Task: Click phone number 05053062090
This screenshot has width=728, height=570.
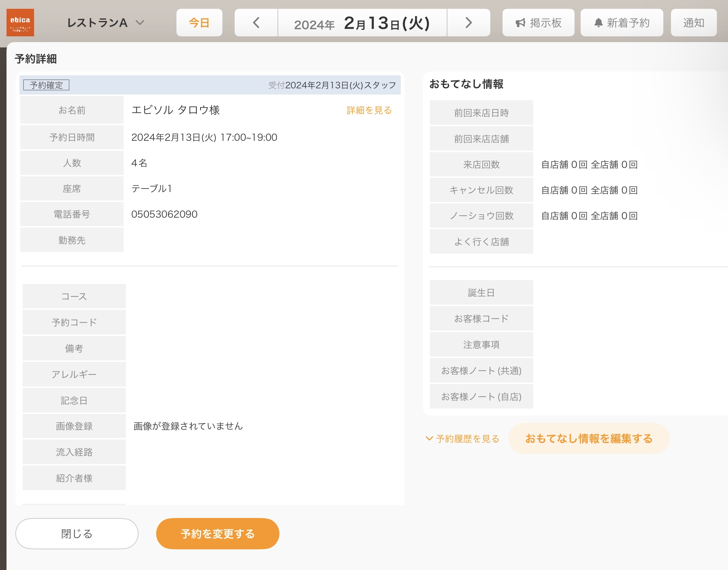Action: click(x=164, y=214)
